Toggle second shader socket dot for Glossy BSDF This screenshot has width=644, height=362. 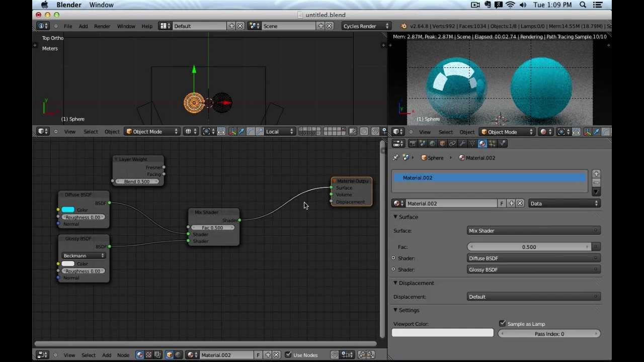point(393,269)
